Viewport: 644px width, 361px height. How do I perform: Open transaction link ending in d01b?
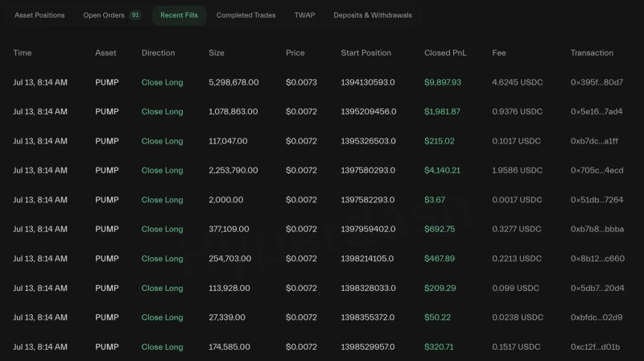click(x=595, y=347)
